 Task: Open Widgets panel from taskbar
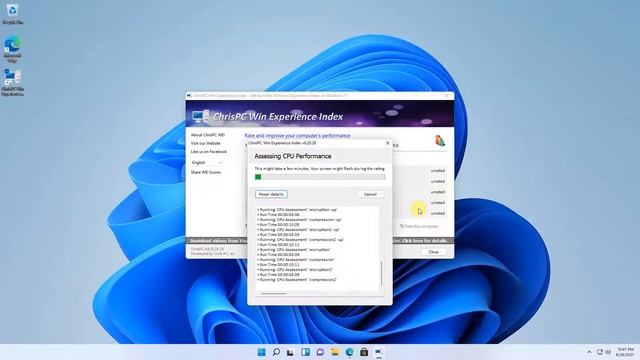pyautogui.click(x=305, y=352)
